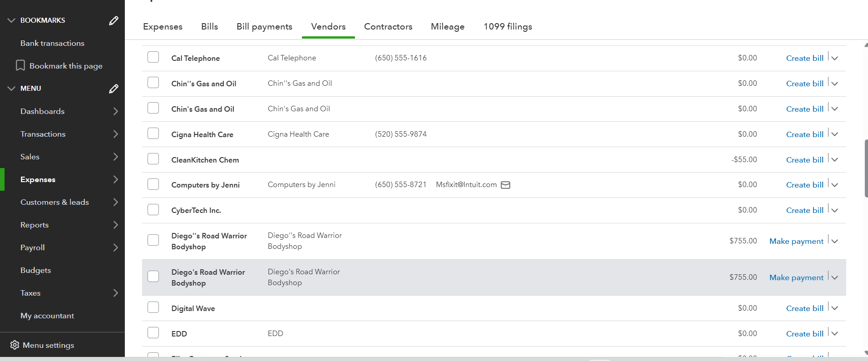Make payment for Diego''s Road Warrior Bodyshop

(796, 241)
